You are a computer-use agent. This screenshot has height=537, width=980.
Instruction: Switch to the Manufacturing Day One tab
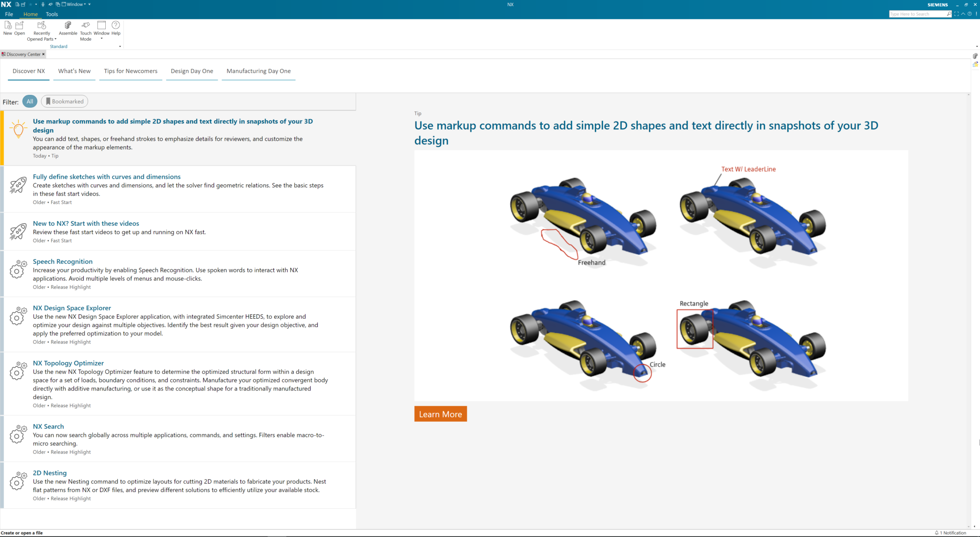point(258,71)
